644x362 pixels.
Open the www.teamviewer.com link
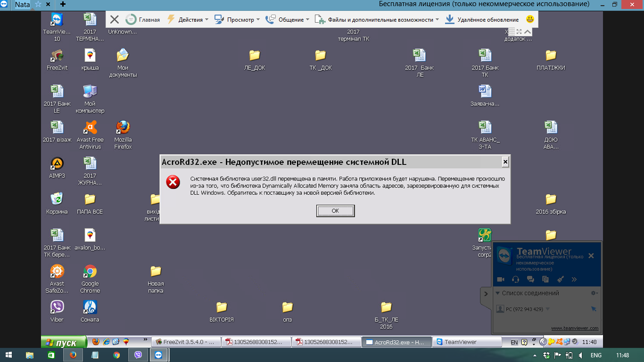574,328
